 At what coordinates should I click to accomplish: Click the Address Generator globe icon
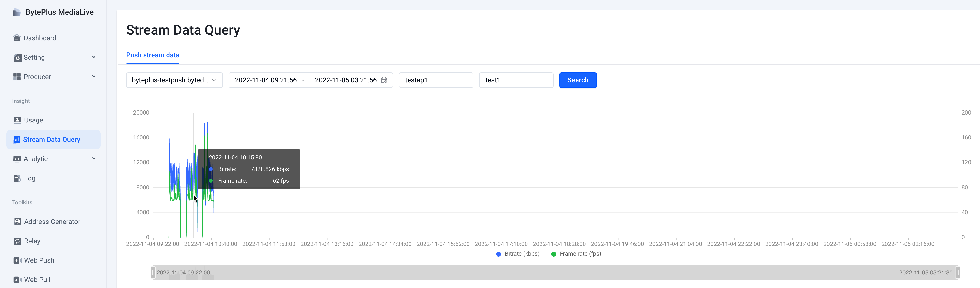pyautogui.click(x=17, y=222)
